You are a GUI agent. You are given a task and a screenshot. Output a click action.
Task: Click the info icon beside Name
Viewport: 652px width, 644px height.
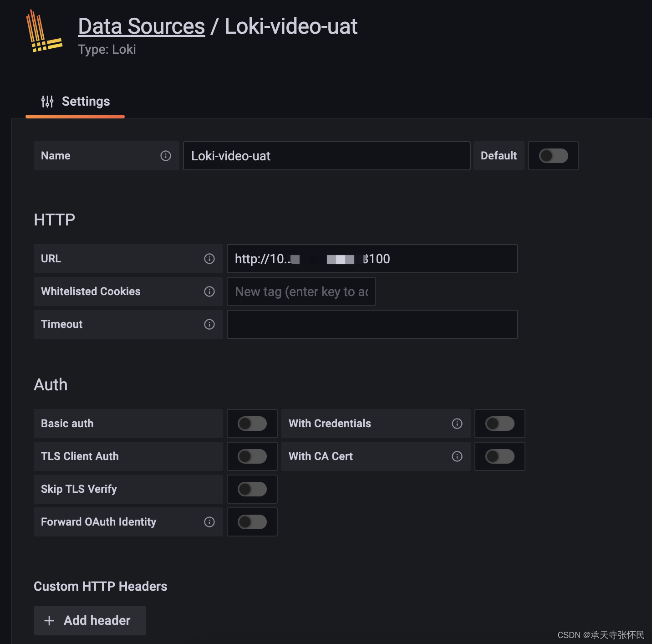click(166, 156)
